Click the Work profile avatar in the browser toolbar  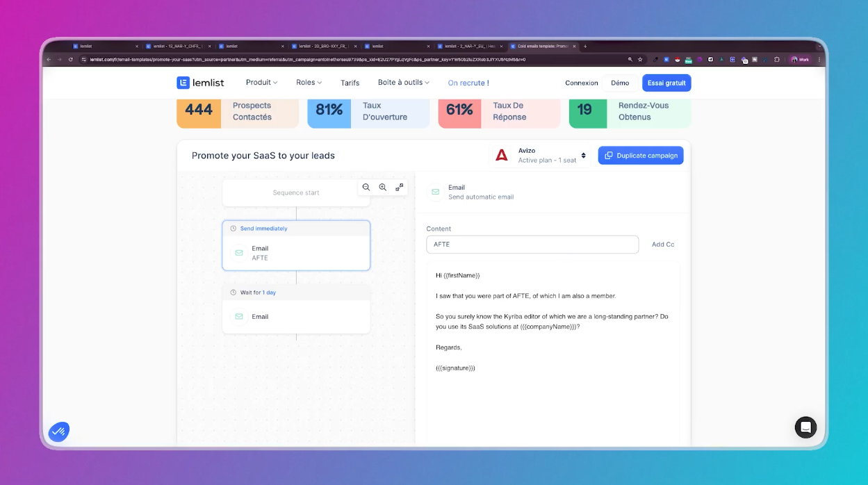pyautogui.click(x=801, y=60)
